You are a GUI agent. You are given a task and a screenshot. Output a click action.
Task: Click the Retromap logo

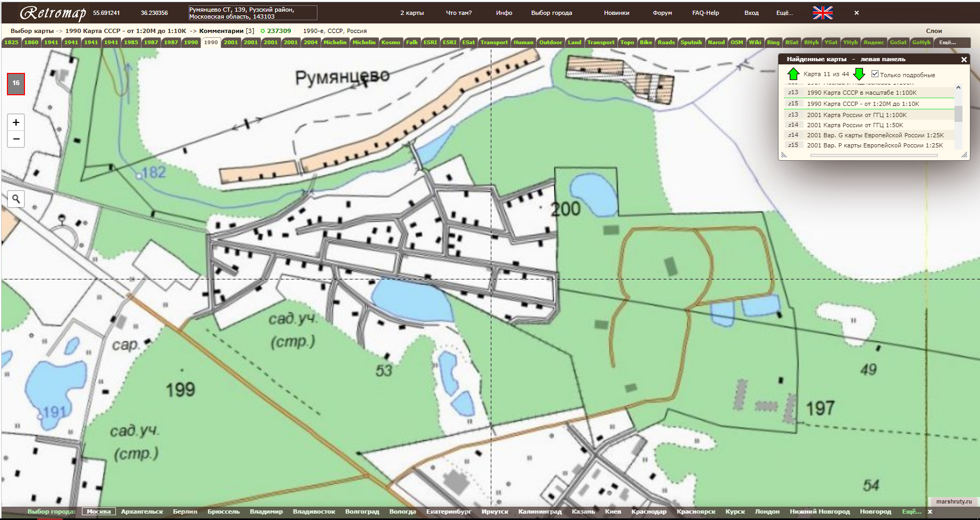tap(53, 13)
